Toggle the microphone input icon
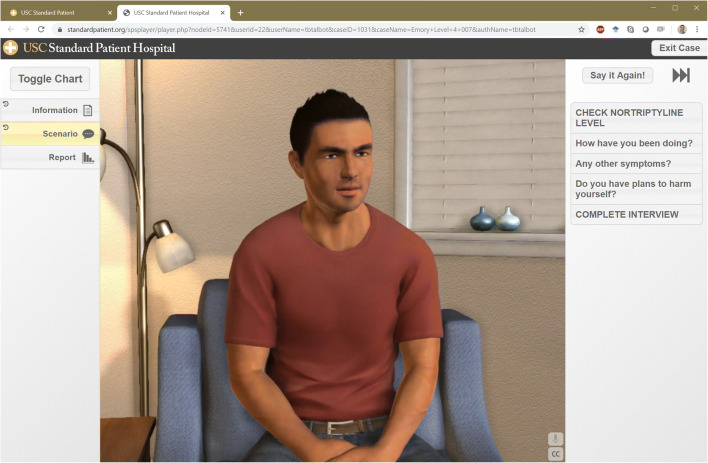Viewport: 708px width, 463px height. tap(556, 439)
